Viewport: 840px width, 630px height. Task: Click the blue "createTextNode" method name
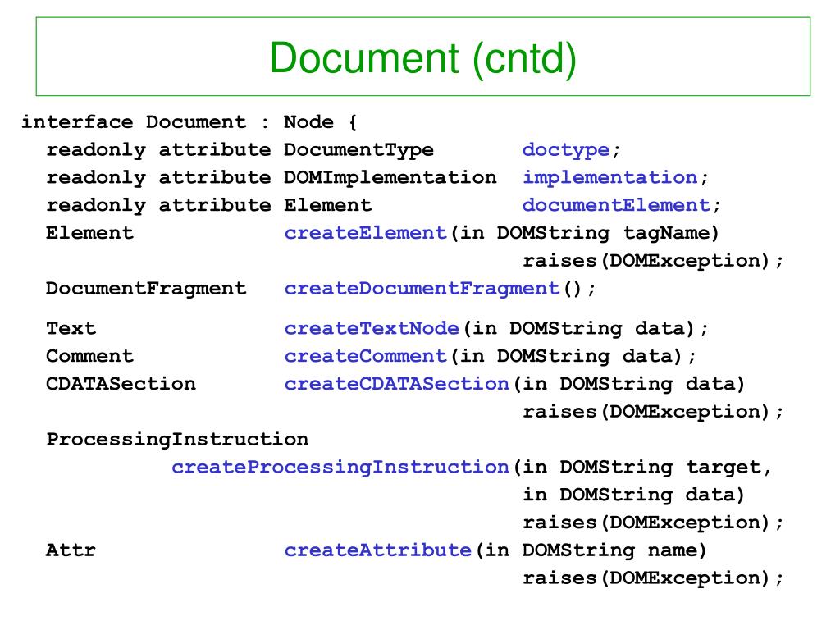(x=372, y=328)
